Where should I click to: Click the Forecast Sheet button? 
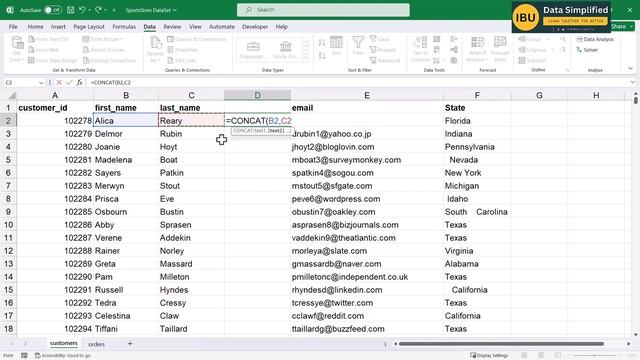pos(500,49)
